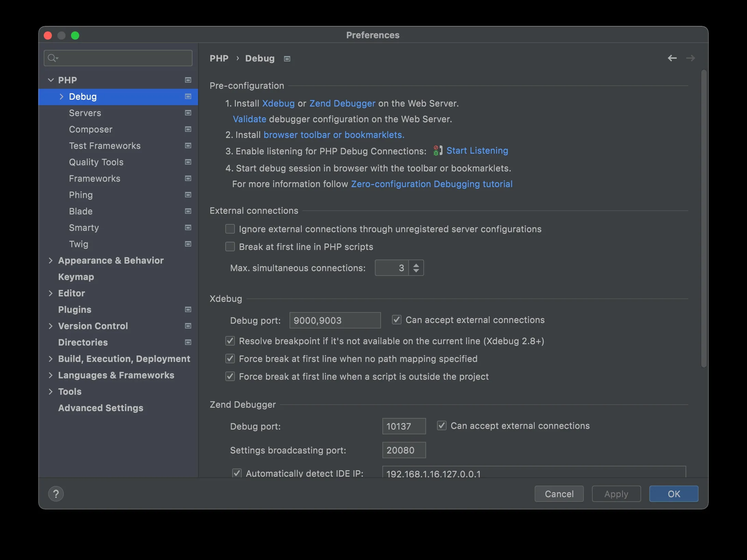Screen dimensions: 747x560
Task: Open the Zero-configuration Debugging tutorial link
Action: coord(432,184)
